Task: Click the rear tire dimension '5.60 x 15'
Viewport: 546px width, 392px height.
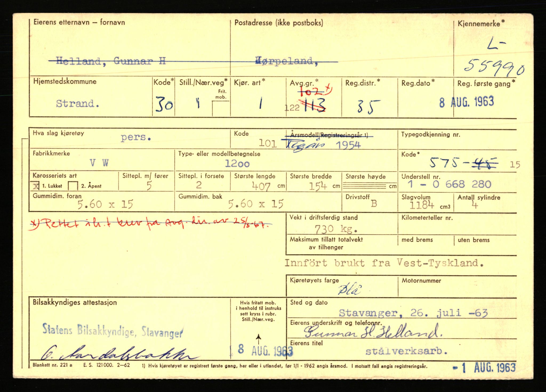Action: tap(256, 204)
